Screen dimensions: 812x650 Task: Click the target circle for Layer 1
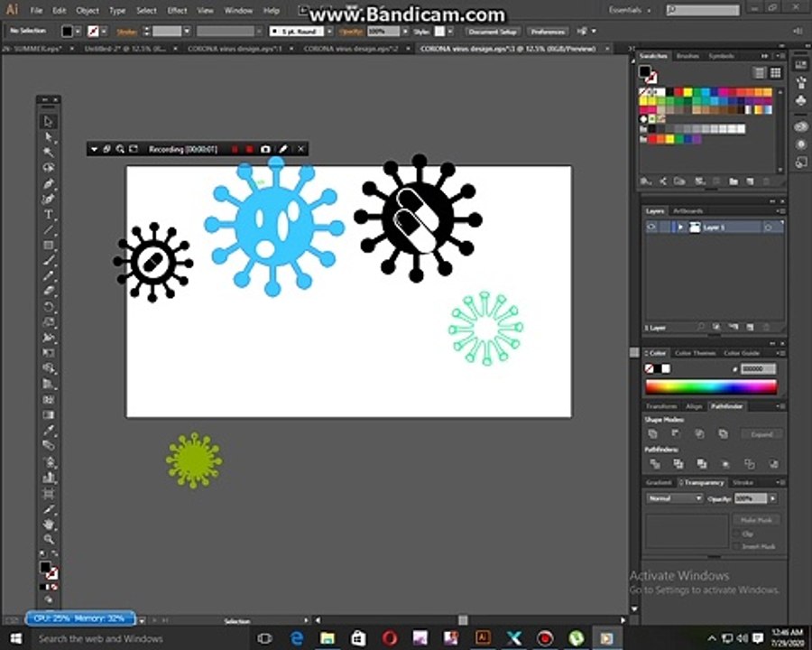[769, 227]
